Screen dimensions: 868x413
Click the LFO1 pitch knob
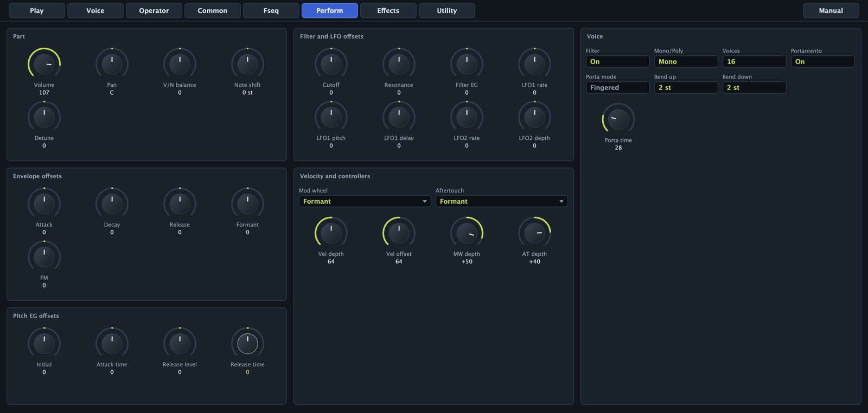coord(331,117)
